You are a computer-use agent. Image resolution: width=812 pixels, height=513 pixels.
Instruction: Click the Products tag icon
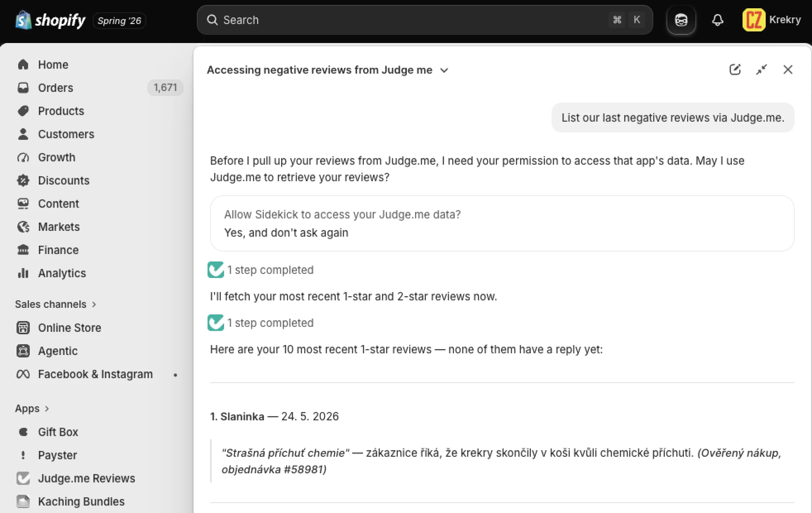[x=23, y=111]
